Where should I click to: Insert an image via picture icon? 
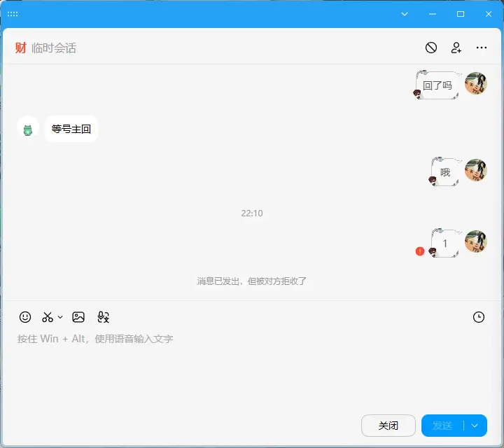tap(78, 317)
